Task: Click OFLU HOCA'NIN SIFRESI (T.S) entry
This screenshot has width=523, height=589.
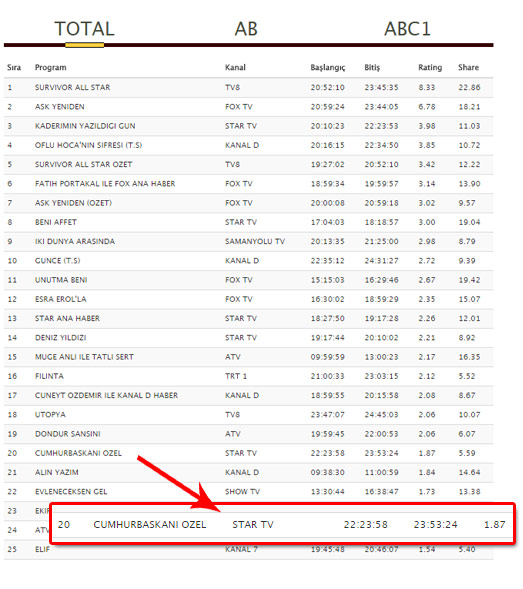Action: click(88, 145)
